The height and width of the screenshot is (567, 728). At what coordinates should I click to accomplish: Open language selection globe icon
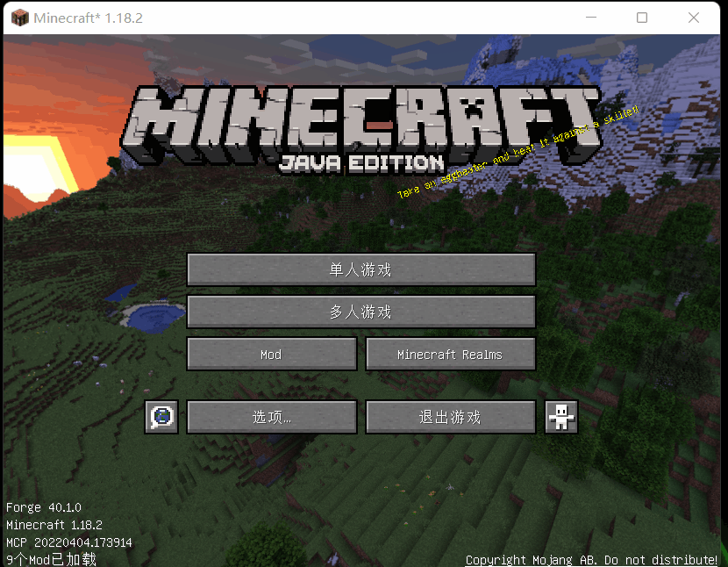tap(161, 417)
